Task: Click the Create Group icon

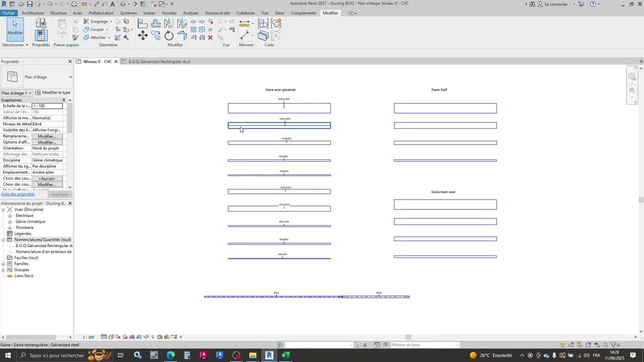Action: (276, 23)
